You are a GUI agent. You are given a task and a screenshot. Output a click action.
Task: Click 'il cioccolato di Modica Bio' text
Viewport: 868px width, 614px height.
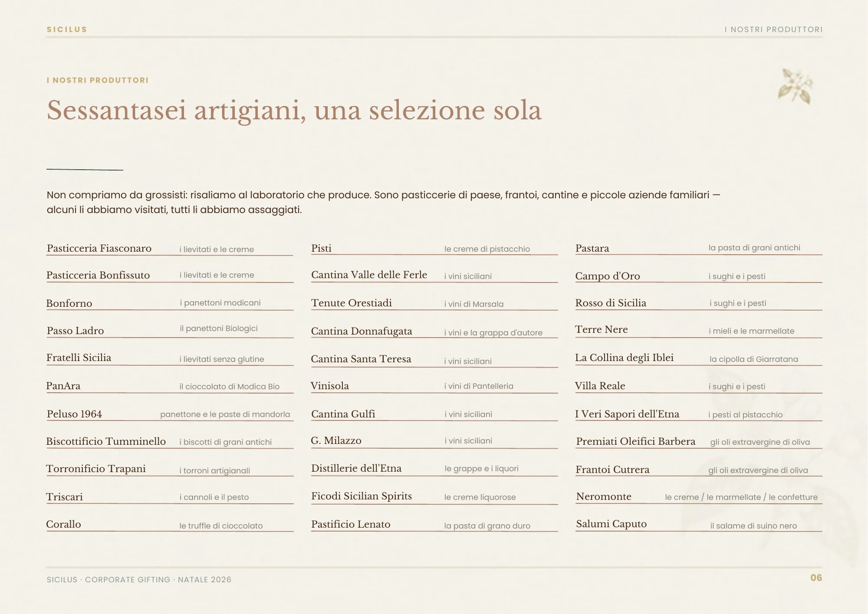tap(230, 386)
